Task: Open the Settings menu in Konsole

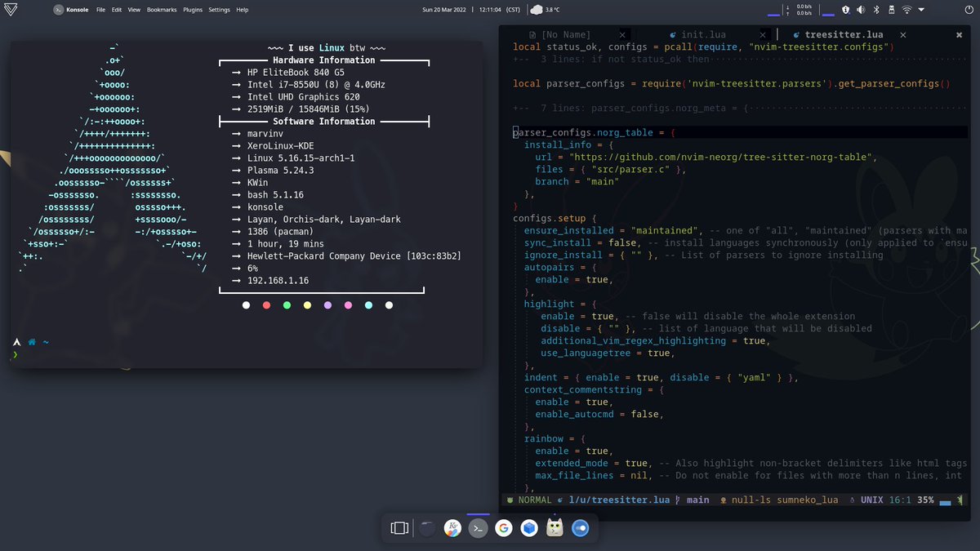Action: [219, 10]
